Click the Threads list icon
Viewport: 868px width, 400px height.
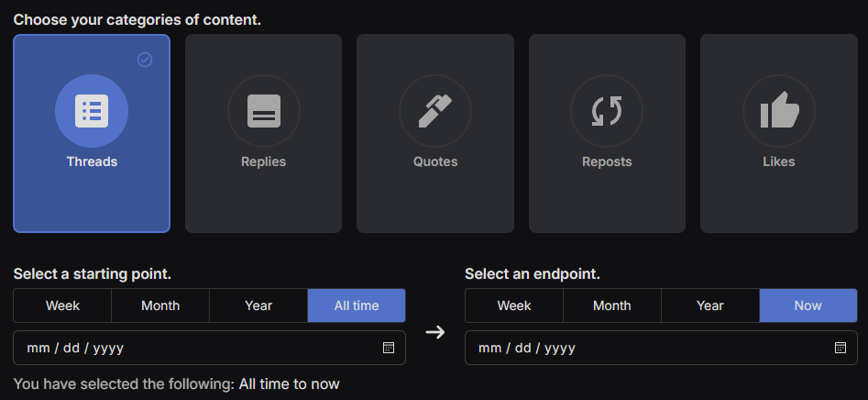tap(92, 111)
